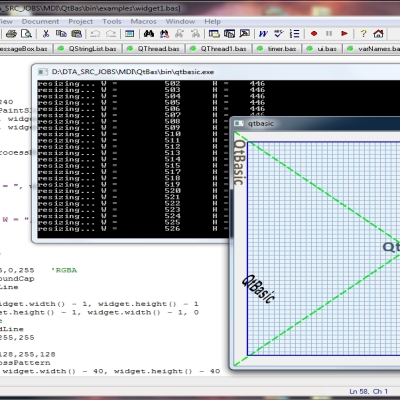
Task: Open Print Preview from toolbar
Action: coord(26,34)
